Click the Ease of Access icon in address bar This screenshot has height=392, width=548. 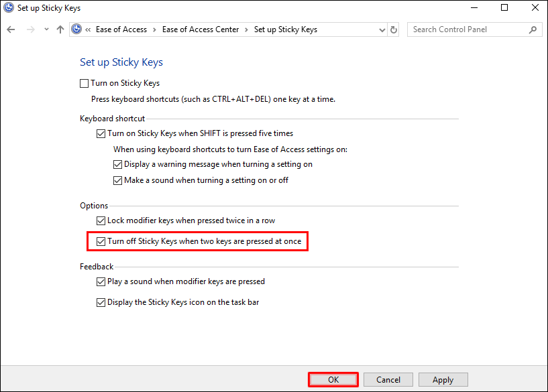tap(76, 29)
